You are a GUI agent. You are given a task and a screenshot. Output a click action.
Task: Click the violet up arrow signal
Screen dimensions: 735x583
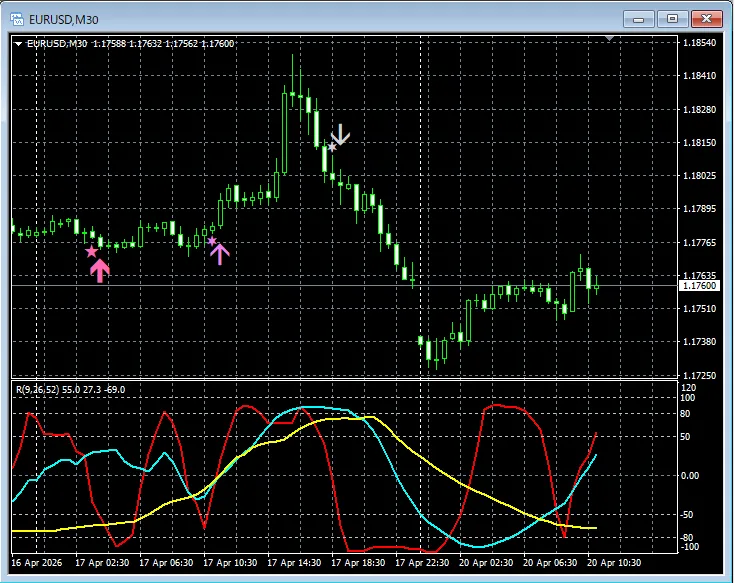[x=220, y=253]
